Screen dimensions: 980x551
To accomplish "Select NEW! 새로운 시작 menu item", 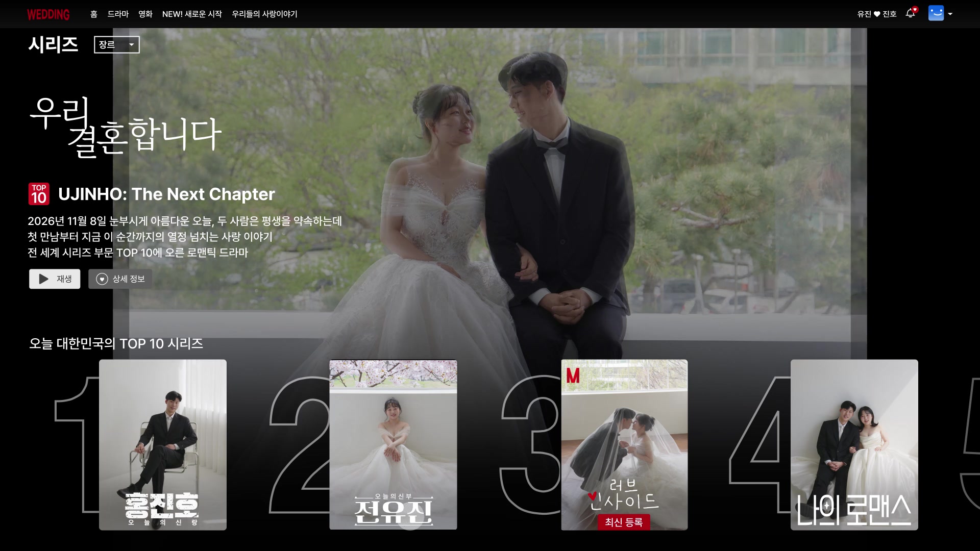I will [192, 14].
